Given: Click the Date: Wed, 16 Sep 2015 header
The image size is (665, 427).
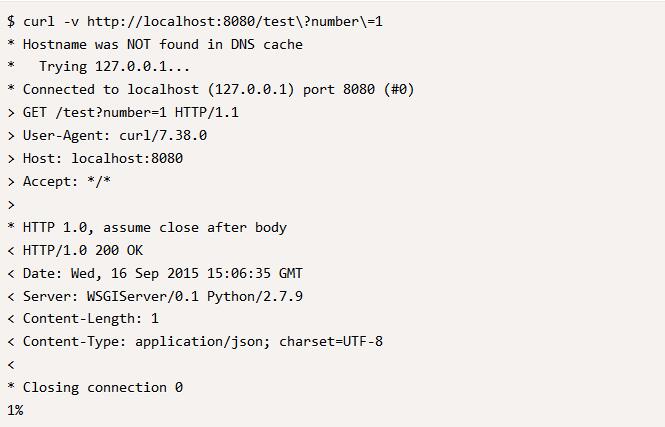Looking at the screenshot, I should 155,274.
